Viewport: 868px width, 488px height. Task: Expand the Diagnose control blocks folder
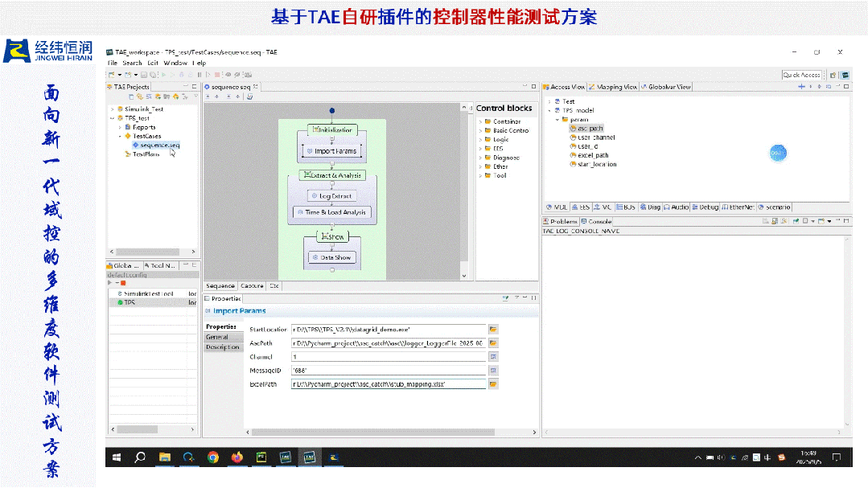tap(480, 158)
